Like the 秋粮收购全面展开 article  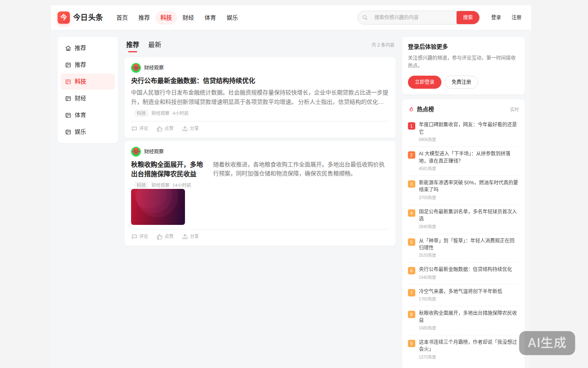click(165, 236)
